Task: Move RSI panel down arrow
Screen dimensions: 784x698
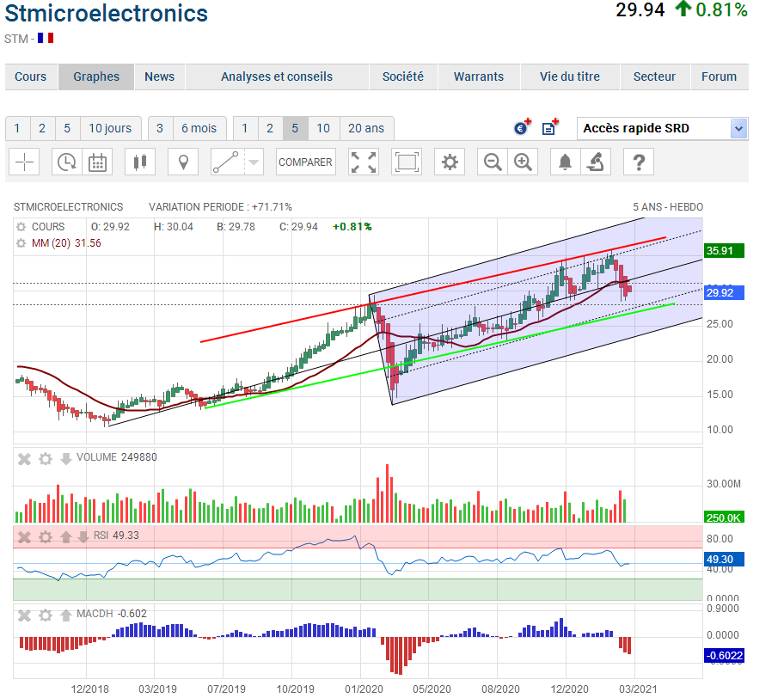Action: point(83,537)
